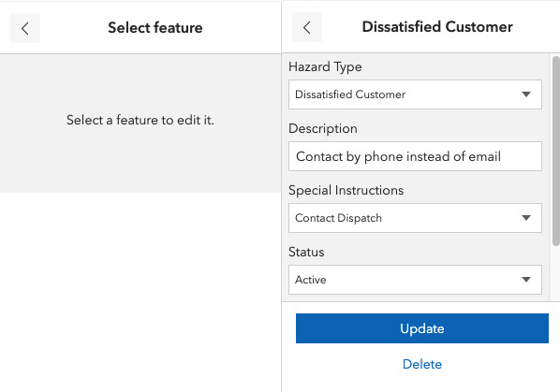The height and width of the screenshot is (392, 560).
Task: Click the Description field label
Action: point(323,128)
